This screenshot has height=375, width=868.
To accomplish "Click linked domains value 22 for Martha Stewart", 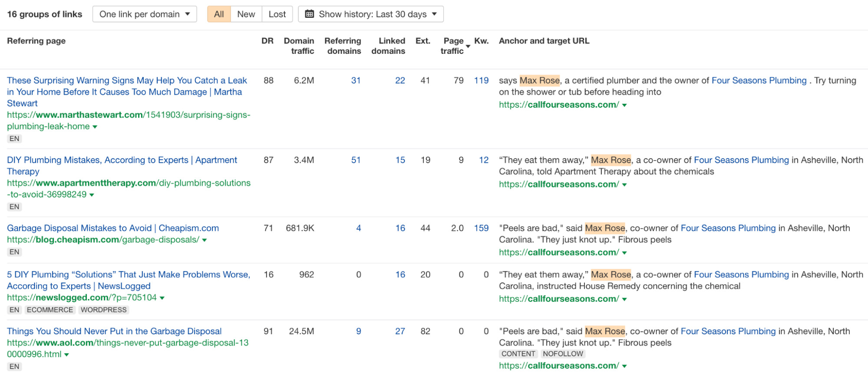I will (x=400, y=80).
